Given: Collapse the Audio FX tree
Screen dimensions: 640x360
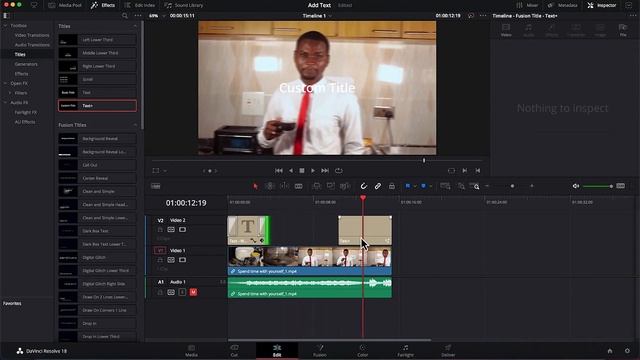Looking at the screenshot, I should click(x=5, y=102).
